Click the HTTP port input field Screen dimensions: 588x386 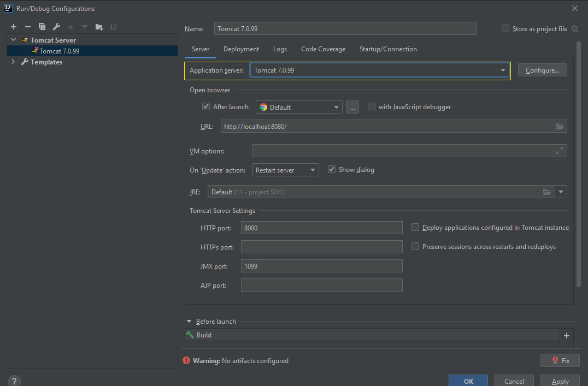[321, 228]
